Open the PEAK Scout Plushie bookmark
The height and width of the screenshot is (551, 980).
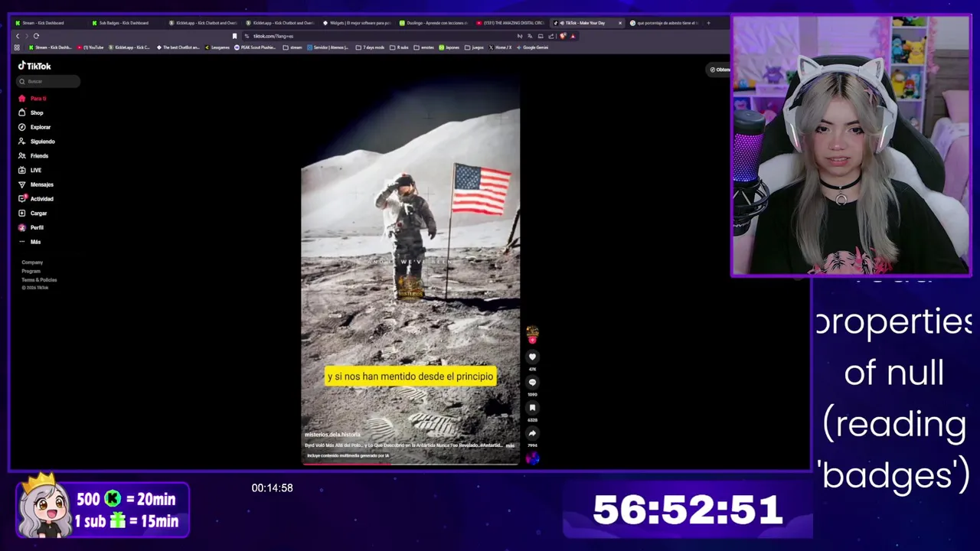coord(255,47)
